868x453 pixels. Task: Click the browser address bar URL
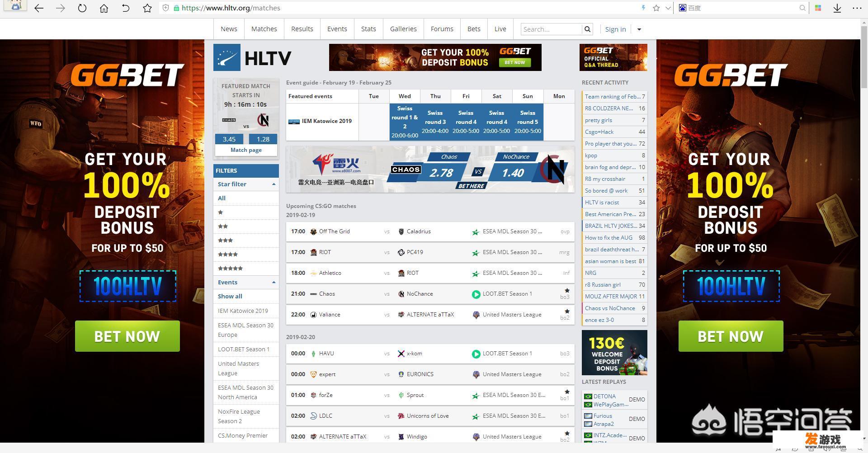231,8
